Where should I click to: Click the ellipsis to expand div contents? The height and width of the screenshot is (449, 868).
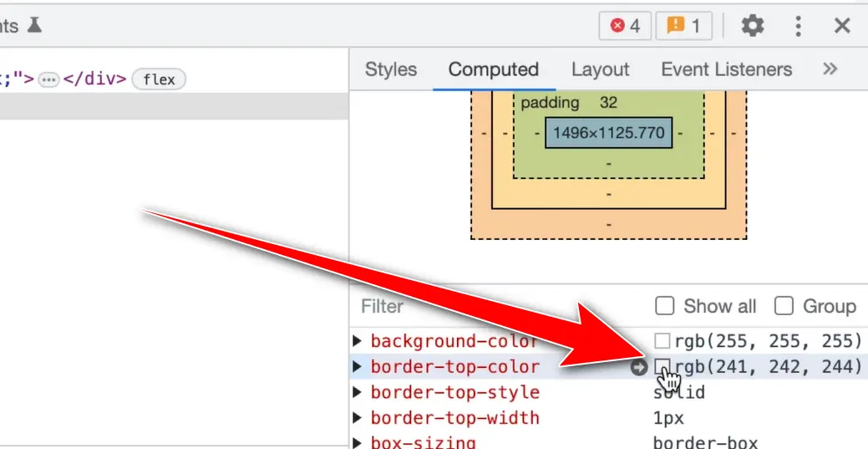click(x=49, y=79)
